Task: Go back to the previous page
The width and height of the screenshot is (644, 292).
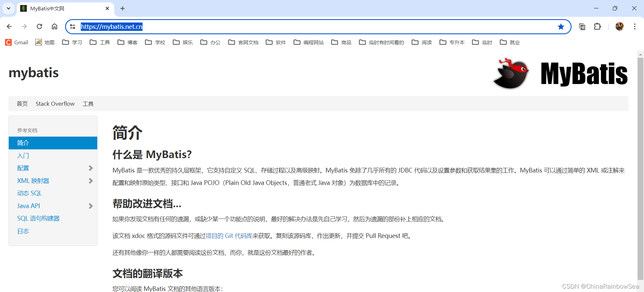Action: click(x=9, y=27)
